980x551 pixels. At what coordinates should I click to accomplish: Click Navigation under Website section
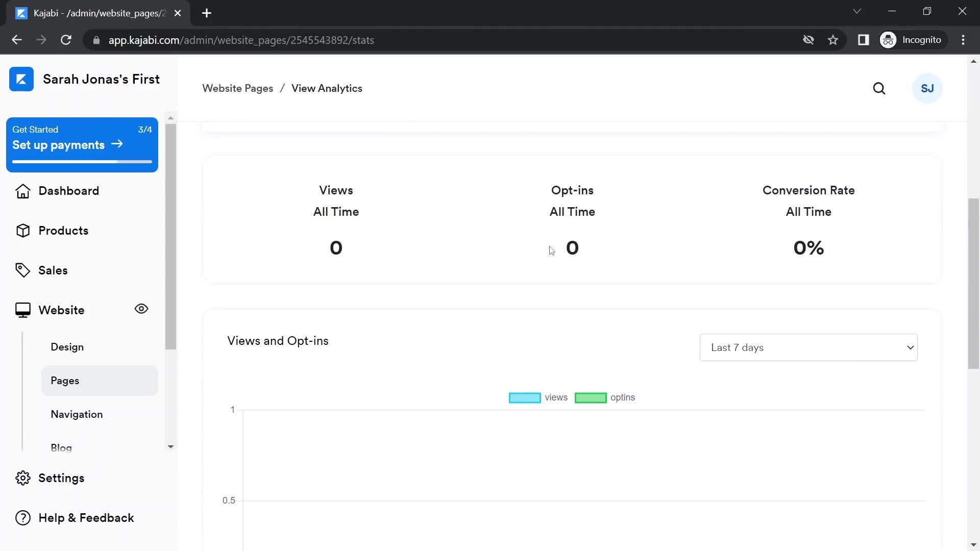click(x=77, y=414)
